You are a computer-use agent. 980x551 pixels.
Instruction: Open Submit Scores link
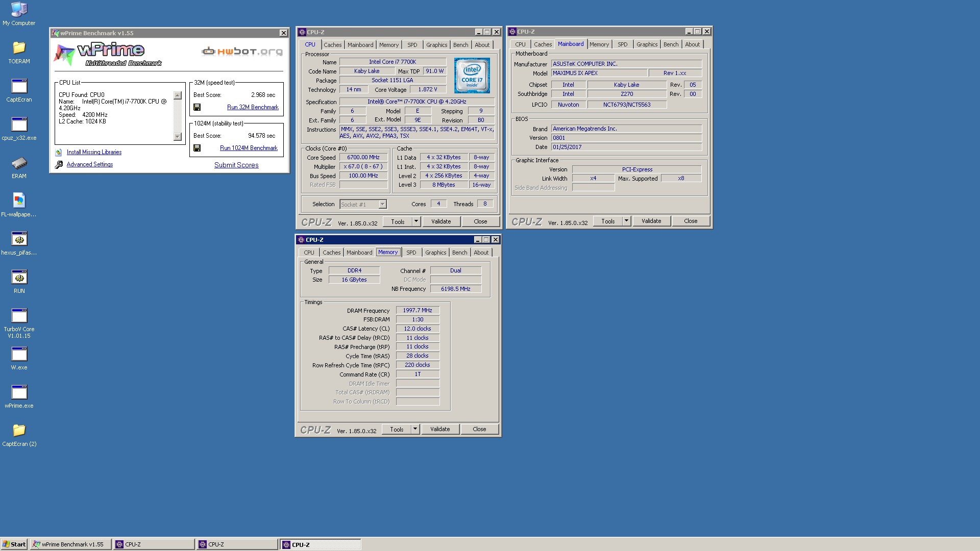(x=236, y=165)
